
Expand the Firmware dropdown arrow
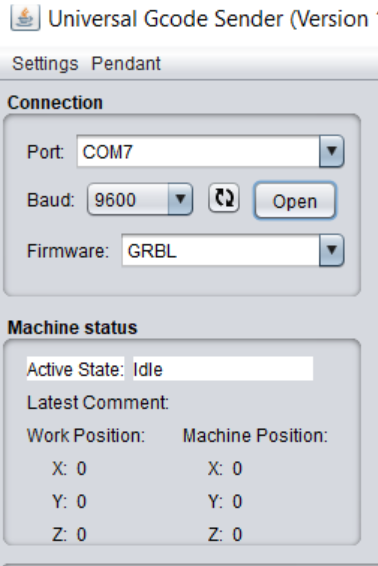pyautogui.click(x=331, y=250)
